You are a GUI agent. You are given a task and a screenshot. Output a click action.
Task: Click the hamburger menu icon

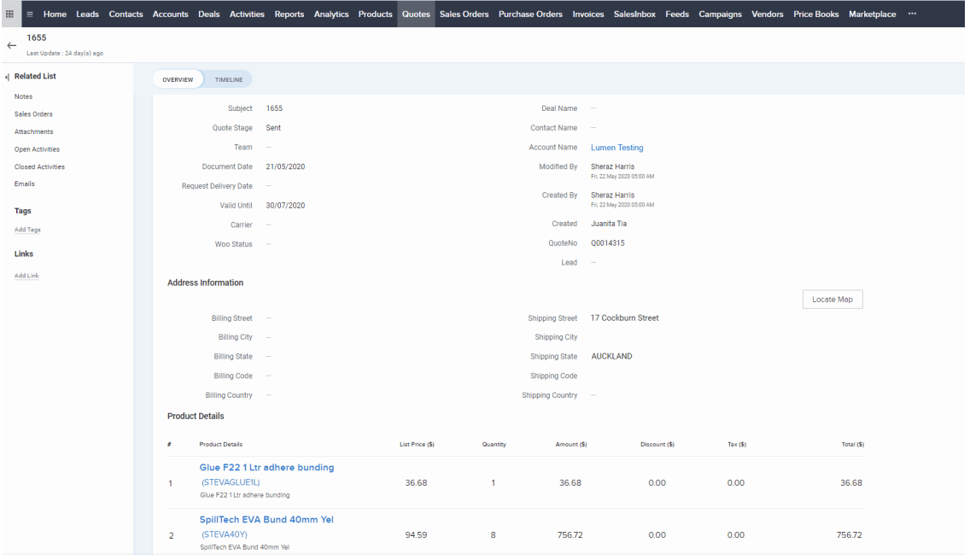(x=30, y=14)
